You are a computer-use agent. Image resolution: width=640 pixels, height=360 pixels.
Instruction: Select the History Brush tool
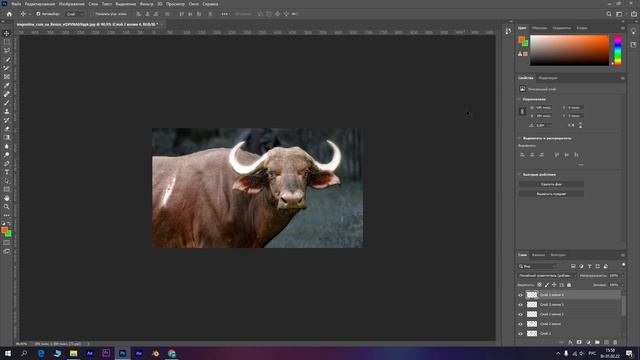tap(7, 120)
